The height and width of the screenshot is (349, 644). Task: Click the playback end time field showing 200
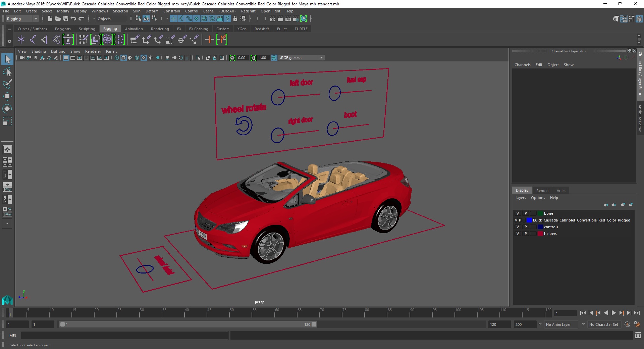pyautogui.click(x=525, y=325)
